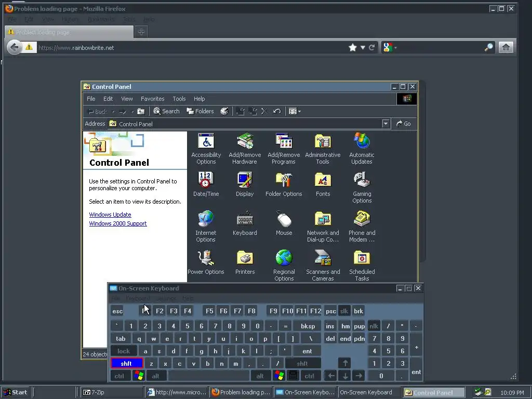Open Date/Time settings icon
This screenshot has height=399, width=532.
206,184
